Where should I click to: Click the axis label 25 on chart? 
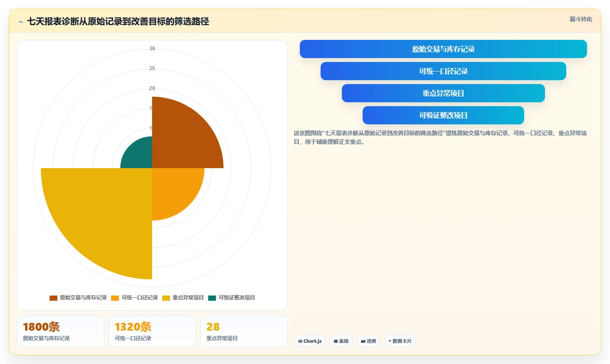pyautogui.click(x=152, y=68)
